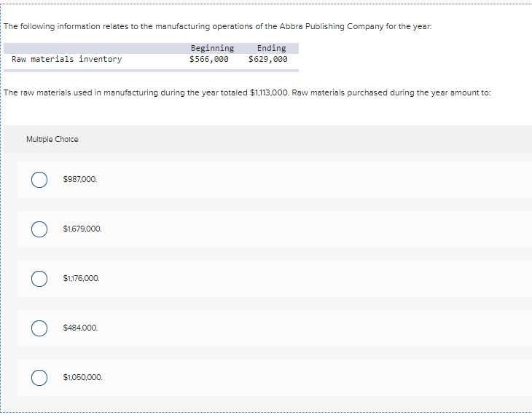
Task: Click the raw materials used question sentence
Action: tap(247, 92)
